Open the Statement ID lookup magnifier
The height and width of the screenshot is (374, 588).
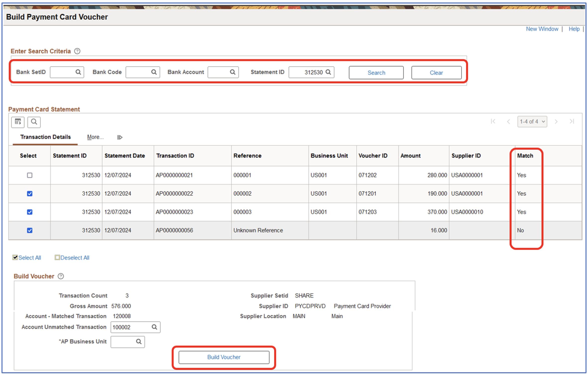pyautogui.click(x=328, y=72)
